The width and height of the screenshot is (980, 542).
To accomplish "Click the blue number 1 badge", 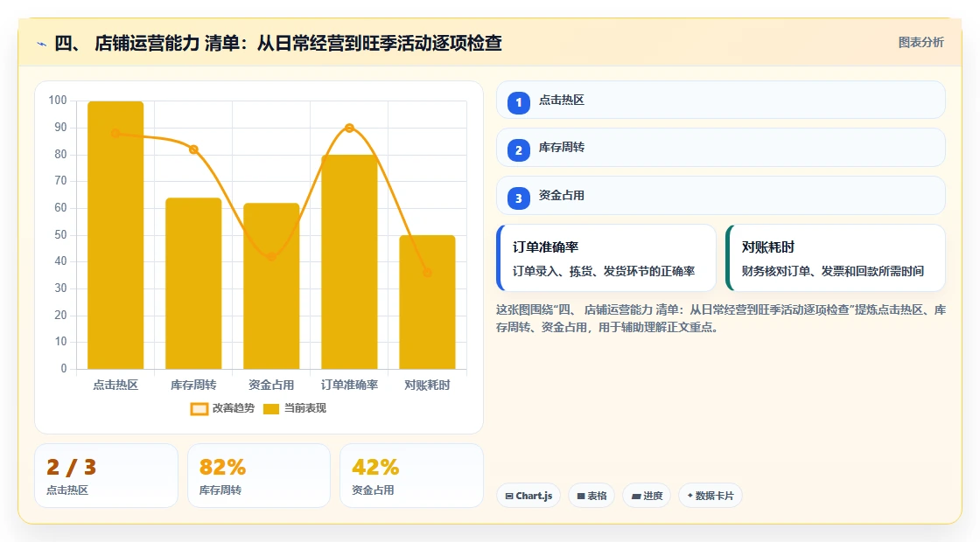I will click(x=519, y=102).
